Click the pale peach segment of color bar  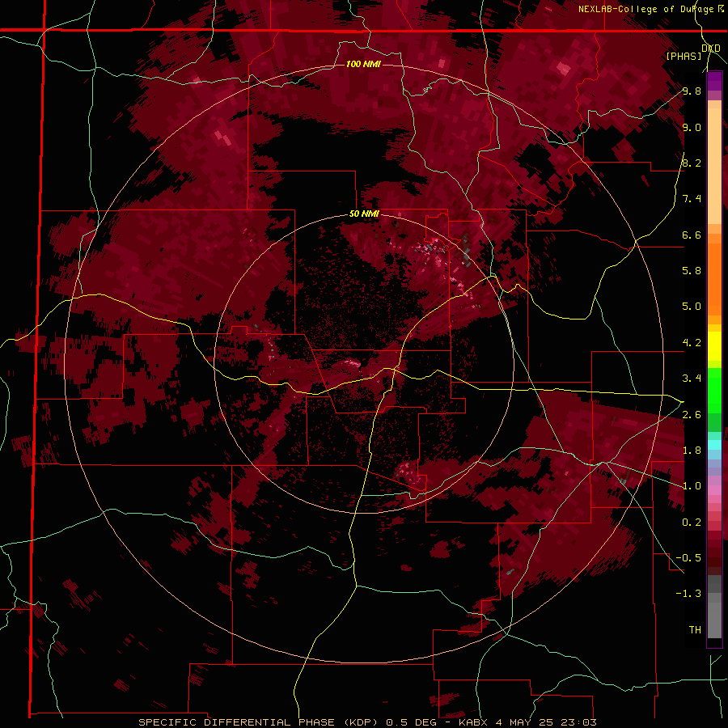[714, 166]
